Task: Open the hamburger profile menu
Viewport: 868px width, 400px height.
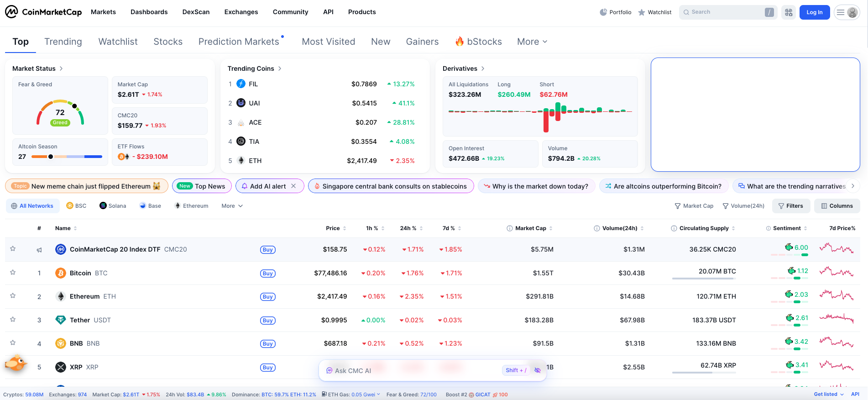Action: click(847, 12)
